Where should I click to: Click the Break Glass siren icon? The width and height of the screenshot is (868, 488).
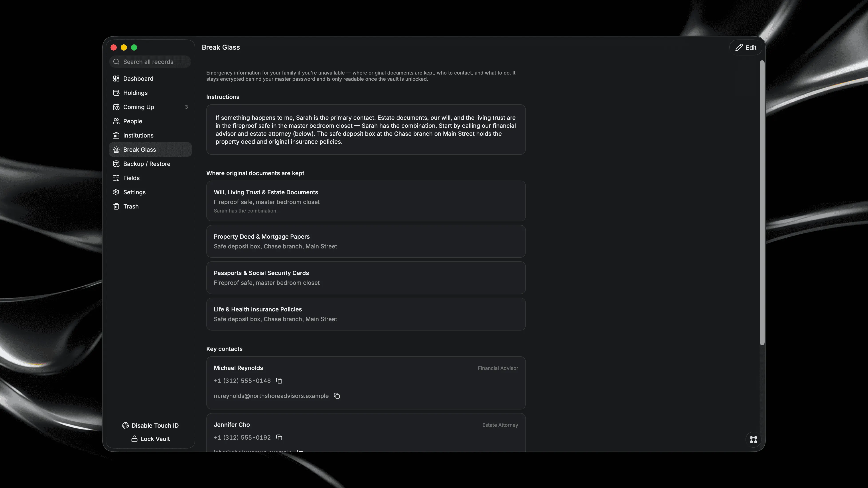pyautogui.click(x=116, y=150)
